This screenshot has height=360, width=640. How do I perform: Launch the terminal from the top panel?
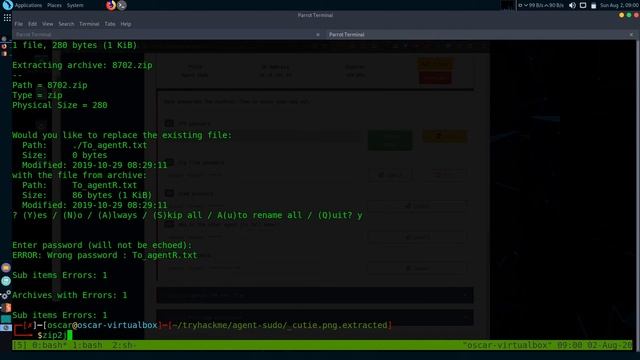122,5
